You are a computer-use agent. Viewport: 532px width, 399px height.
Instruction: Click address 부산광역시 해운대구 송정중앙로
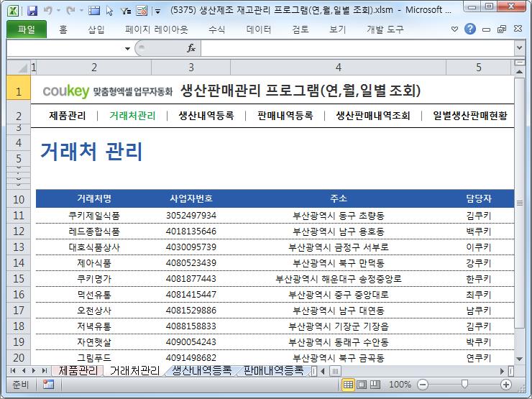click(x=339, y=279)
